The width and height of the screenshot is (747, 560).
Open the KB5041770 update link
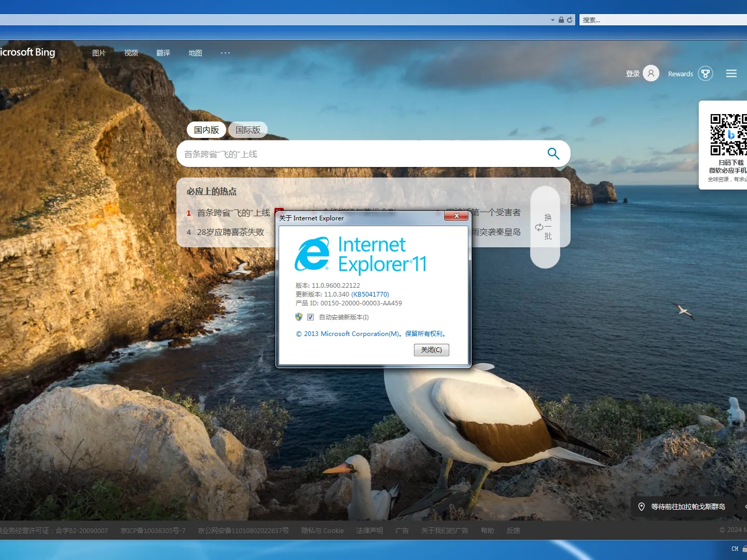370,294
